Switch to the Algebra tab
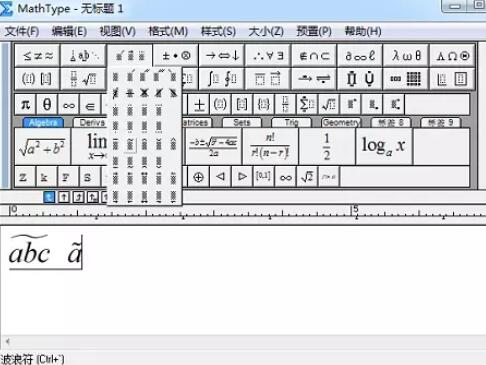This screenshot has width=486, height=365. coord(43,123)
